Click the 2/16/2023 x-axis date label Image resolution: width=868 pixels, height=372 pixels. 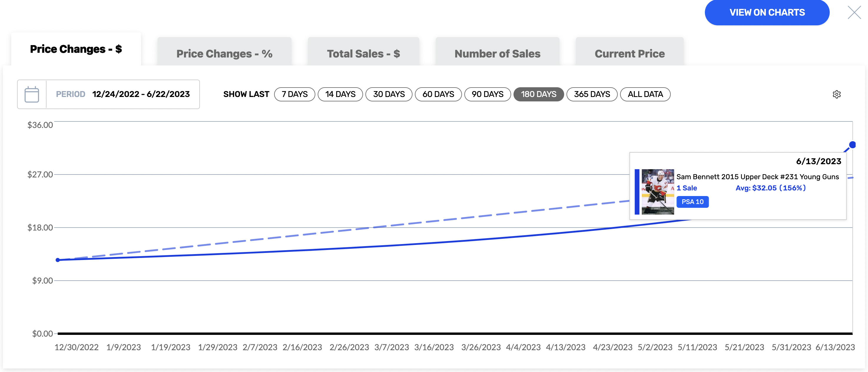(x=302, y=347)
